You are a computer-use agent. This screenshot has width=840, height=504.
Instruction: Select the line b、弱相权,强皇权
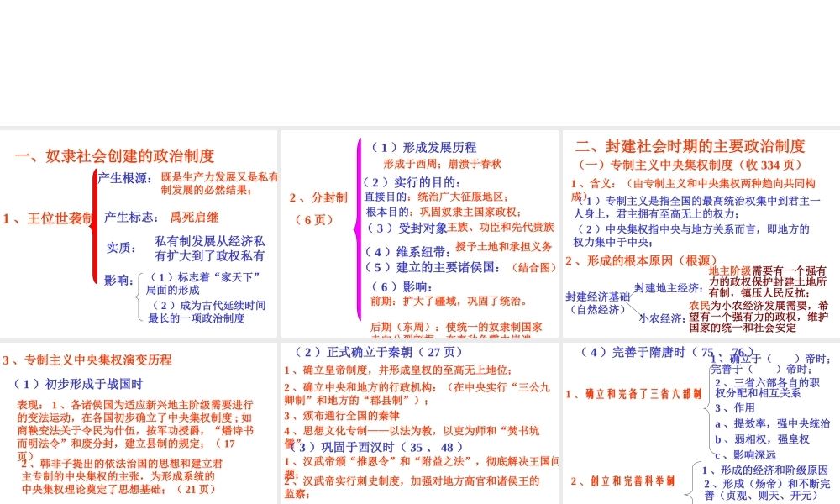pyautogui.click(x=762, y=439)
